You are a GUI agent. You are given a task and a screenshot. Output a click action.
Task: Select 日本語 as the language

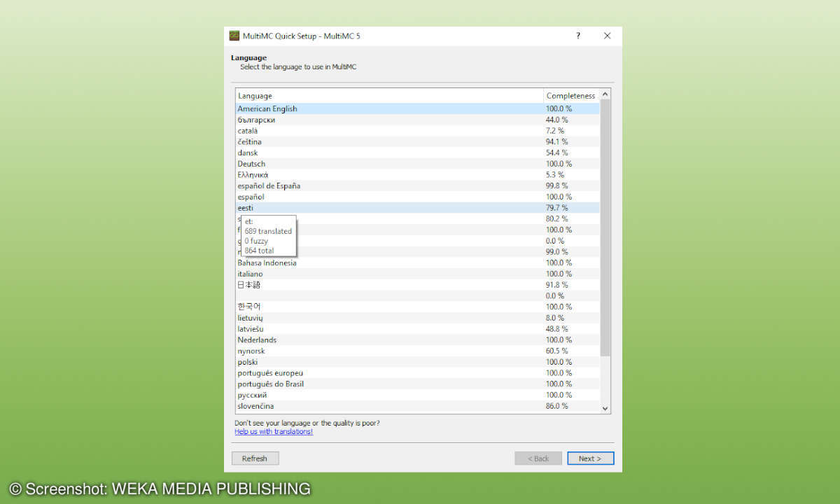coord(418,285)
